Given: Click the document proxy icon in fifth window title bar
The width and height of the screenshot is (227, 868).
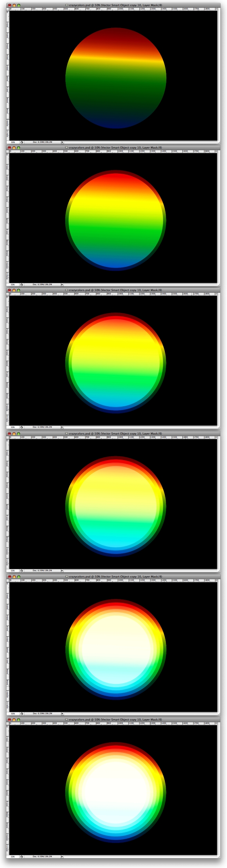Looking at the screenshot, I should [67, 576].
